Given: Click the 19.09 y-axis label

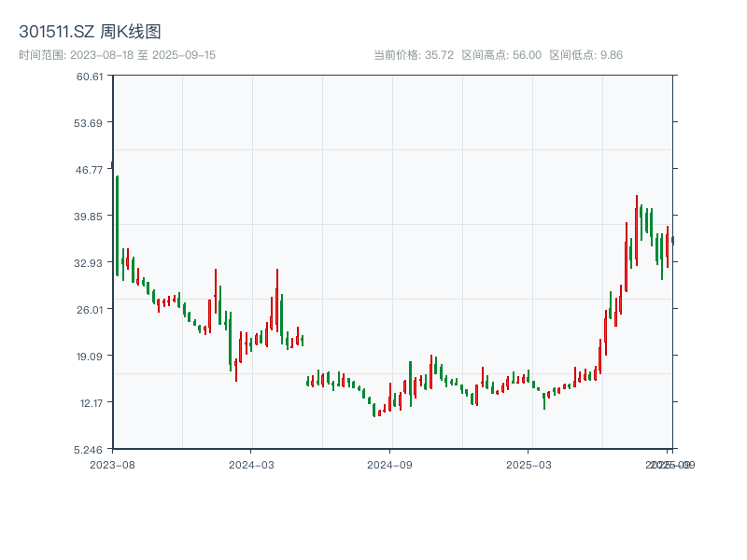Looking at the screenshot, I should tap(90, 357).
